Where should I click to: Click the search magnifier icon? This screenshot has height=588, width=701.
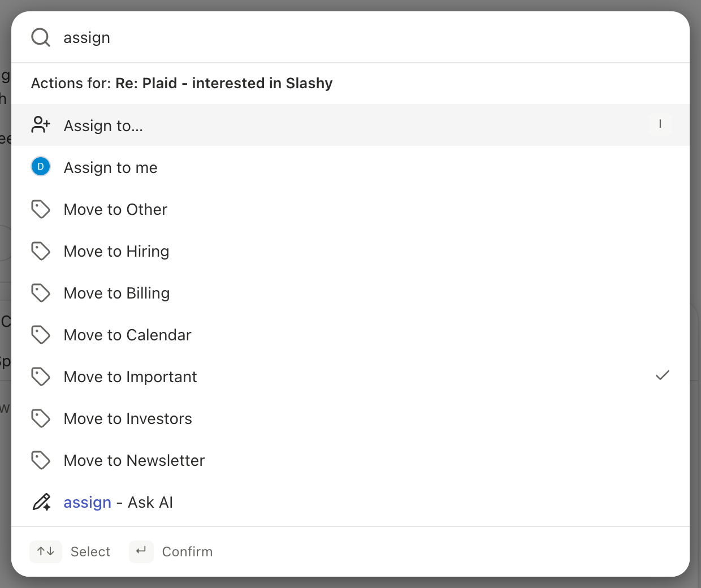point(41,38)
